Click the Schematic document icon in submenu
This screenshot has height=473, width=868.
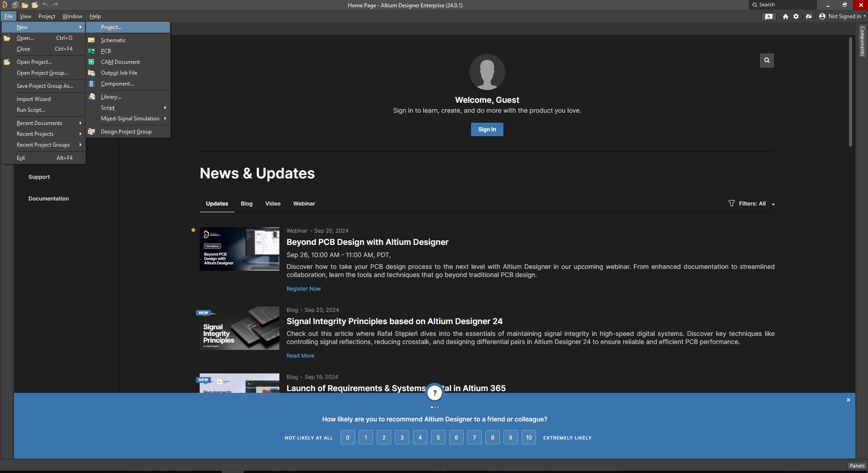(91, 40)
